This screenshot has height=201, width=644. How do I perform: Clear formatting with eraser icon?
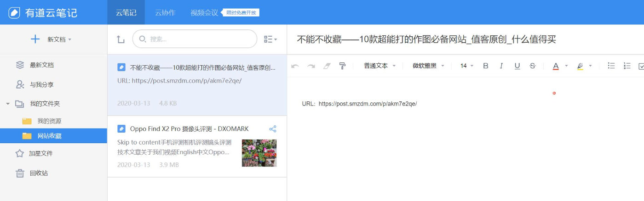[x=327, y=66]
